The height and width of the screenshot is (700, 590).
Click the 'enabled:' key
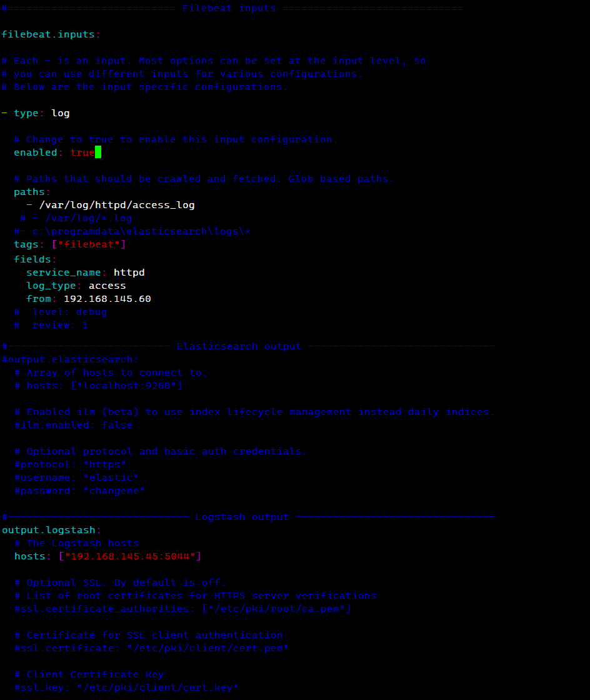(38, 152)
